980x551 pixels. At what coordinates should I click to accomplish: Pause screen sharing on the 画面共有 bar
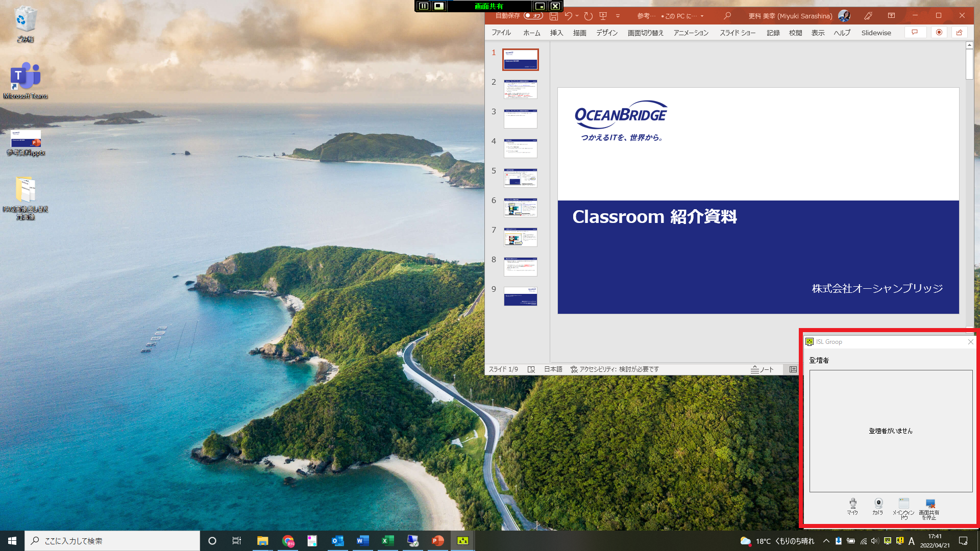[x=423, y=6]
